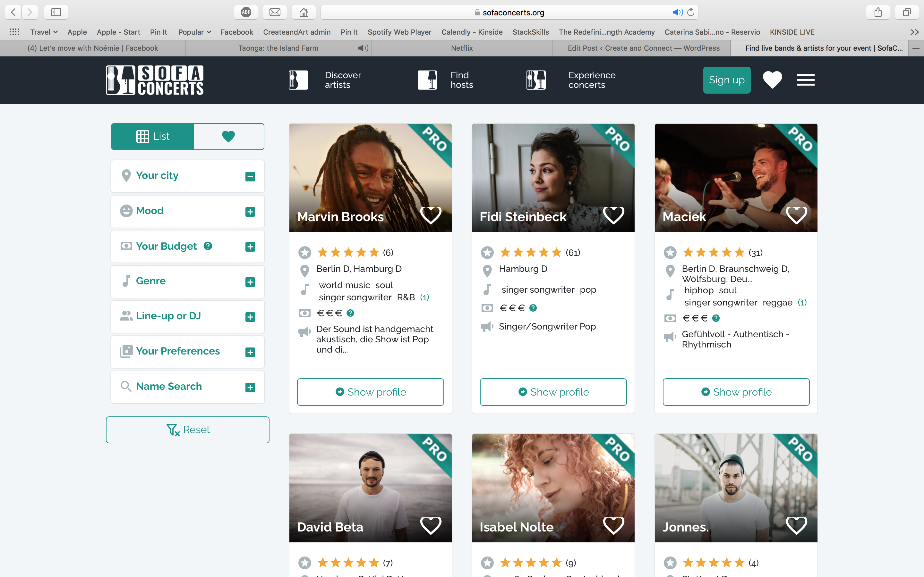The image size is (924, 577).
Task: Click the Safari share icon
Action: point(878,12)
